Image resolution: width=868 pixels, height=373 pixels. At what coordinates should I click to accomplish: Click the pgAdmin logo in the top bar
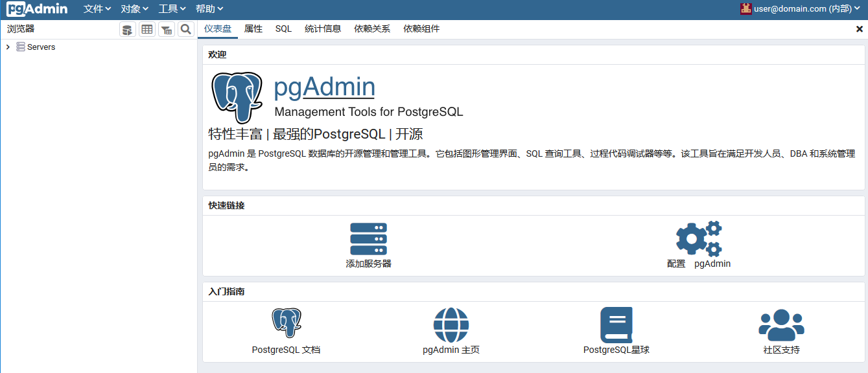pos(36,9)
